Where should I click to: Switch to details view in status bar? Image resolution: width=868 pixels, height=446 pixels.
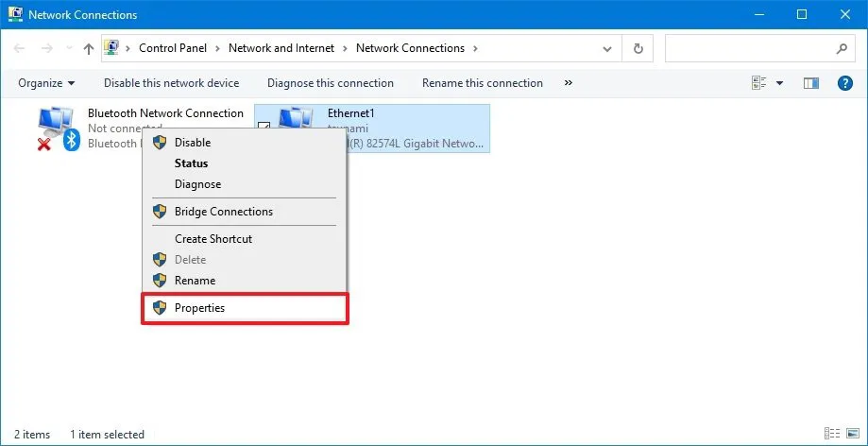[x=830, y=434]
